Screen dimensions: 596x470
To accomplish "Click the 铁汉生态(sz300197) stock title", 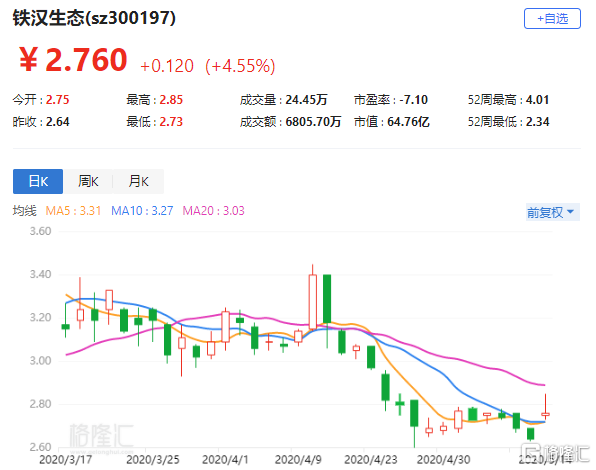I will coord(94,17).
